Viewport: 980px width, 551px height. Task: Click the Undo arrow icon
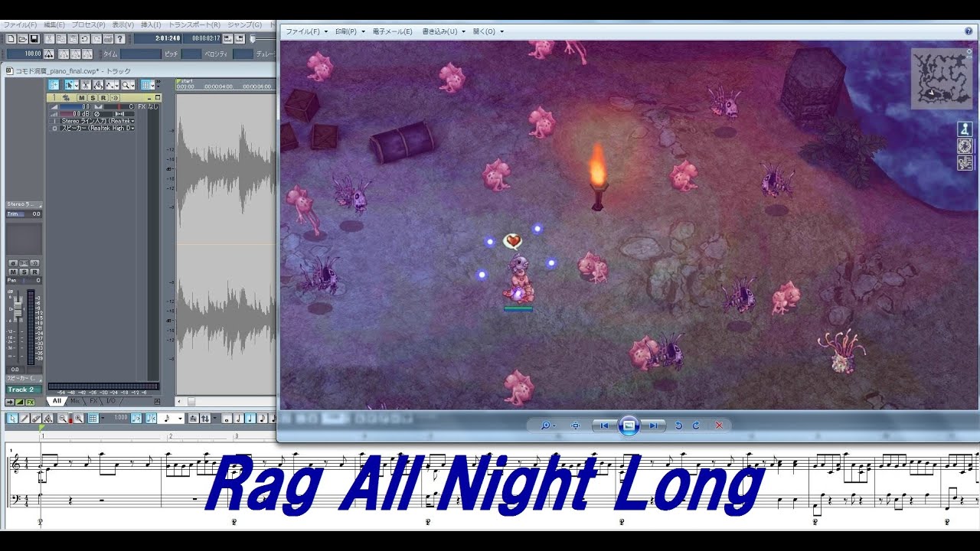click(84, 39)
